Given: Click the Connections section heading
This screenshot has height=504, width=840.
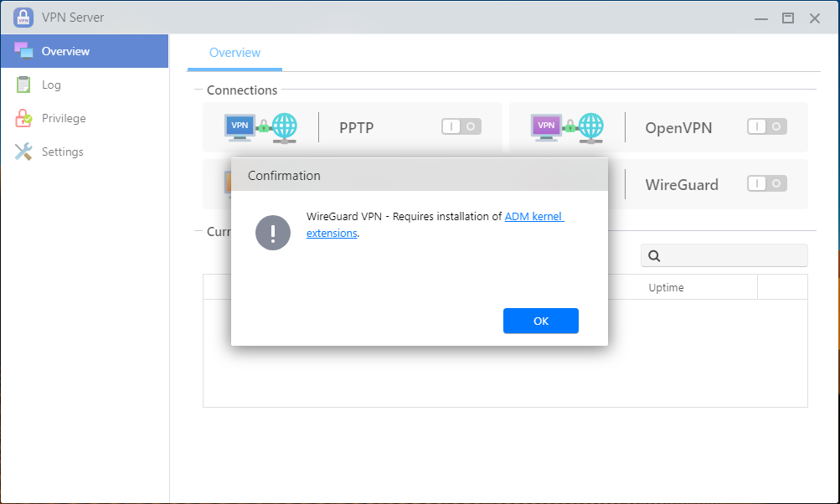Looking at the screenshot, I should coord(242,90).
